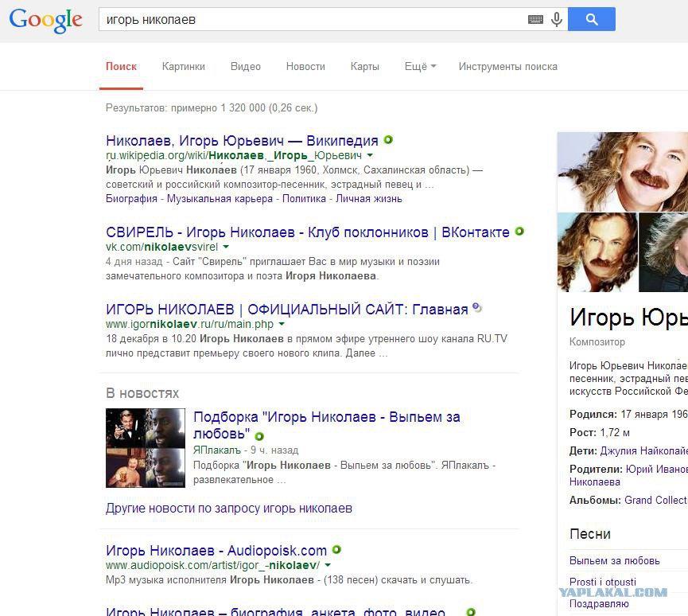Viewport: 688px width, 616px height.
Task: Select the В новостях heading
Action: point(142,393)
